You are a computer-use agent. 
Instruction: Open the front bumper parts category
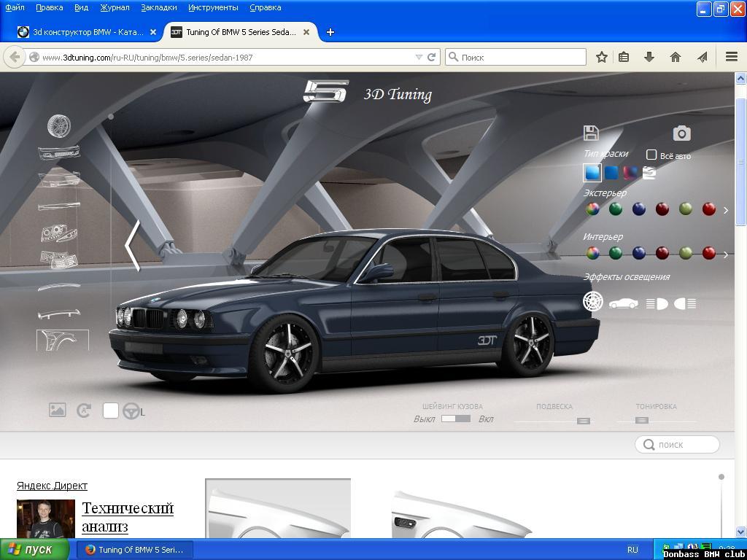pyautogui.click(x=58, y=152)
